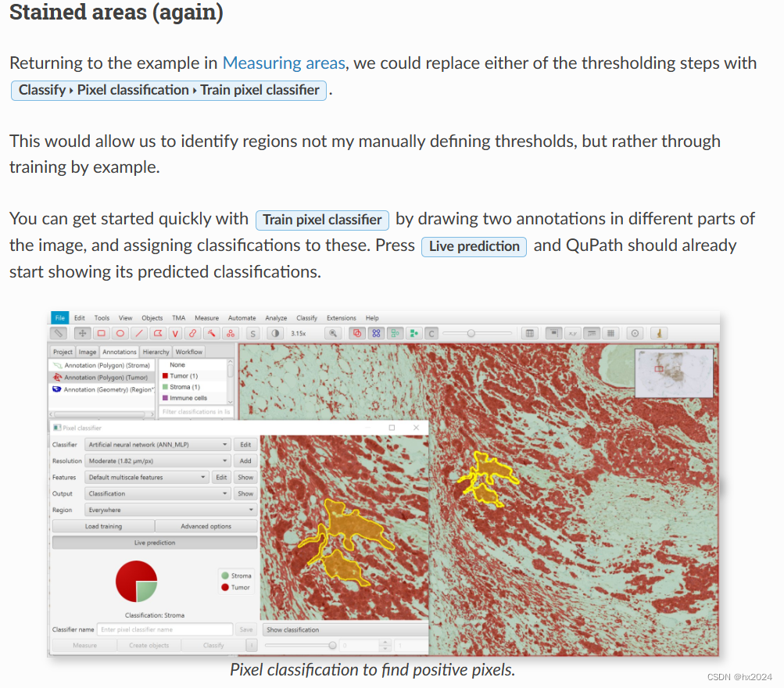784x688 pixels.
Task: Select the None classification option
Action: [x=177, y=365]
